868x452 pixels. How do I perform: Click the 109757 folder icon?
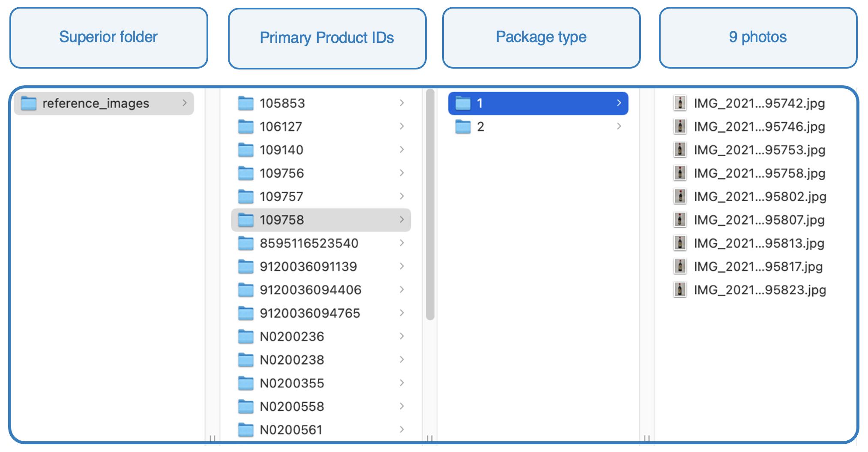point(245,196)
